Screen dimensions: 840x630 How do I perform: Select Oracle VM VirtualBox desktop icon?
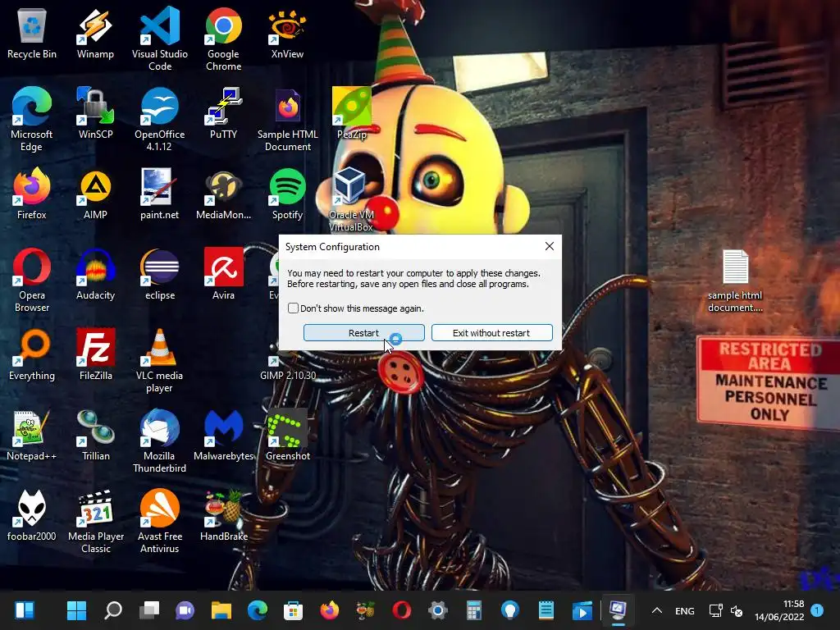(351, 199)
